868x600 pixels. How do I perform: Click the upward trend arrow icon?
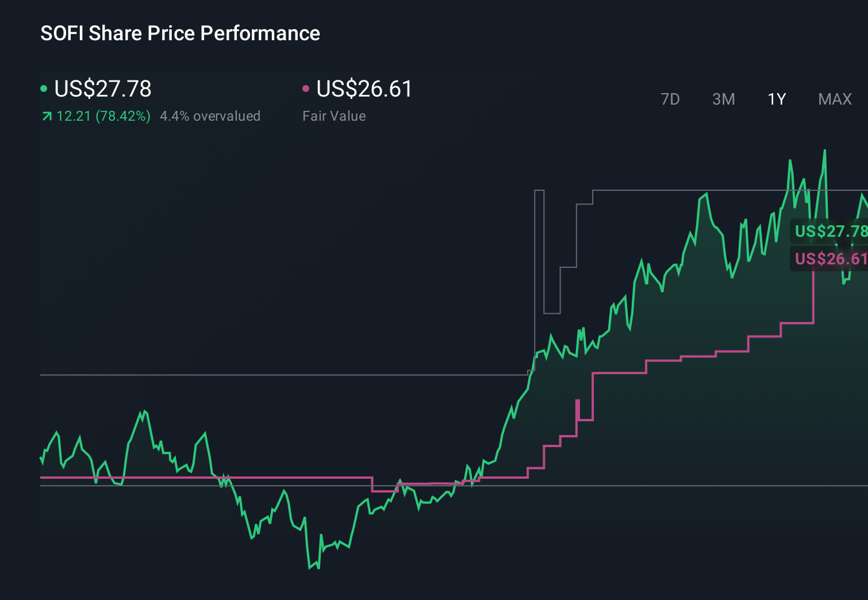pyautogui.click(x=46, y=116)
